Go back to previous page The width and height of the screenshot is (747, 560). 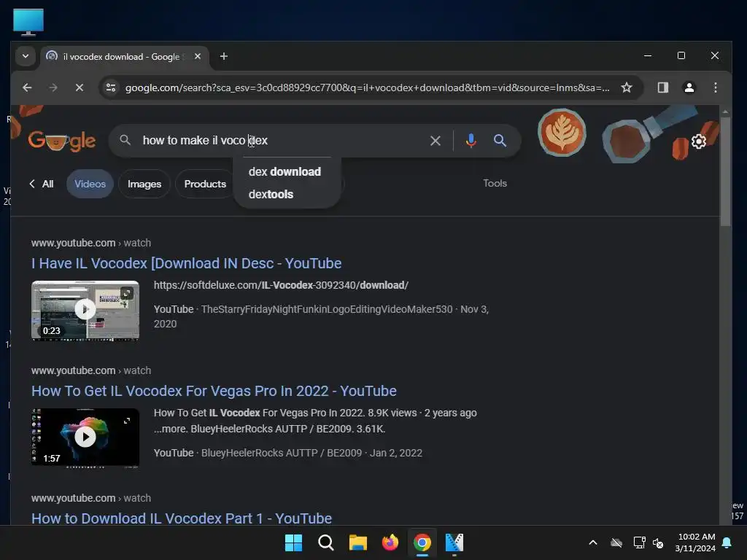[x=27, y=87]
